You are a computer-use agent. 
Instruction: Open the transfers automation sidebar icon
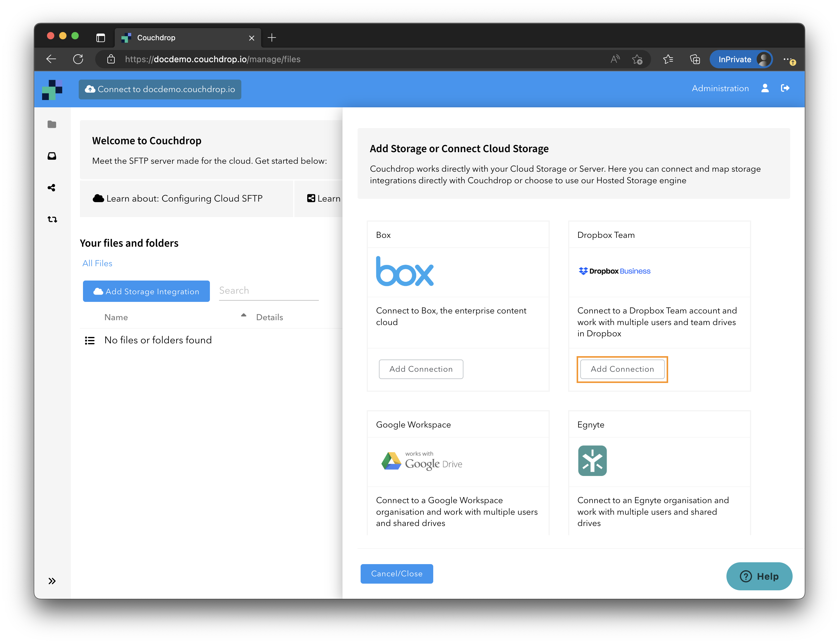tap(52, 219)
